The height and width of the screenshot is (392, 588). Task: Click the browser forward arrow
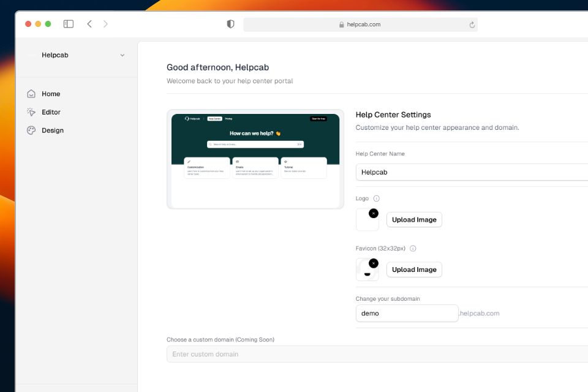pos(105,24)
